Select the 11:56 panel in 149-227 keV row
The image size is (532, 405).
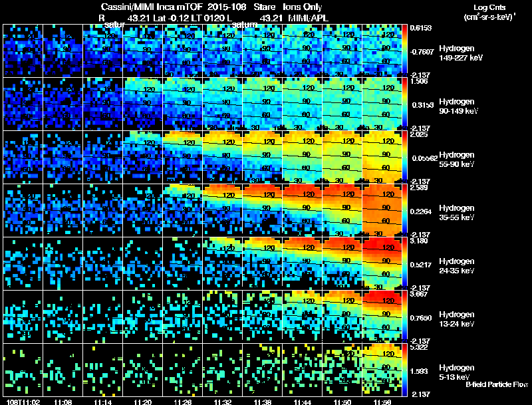[x=382, y=51]
